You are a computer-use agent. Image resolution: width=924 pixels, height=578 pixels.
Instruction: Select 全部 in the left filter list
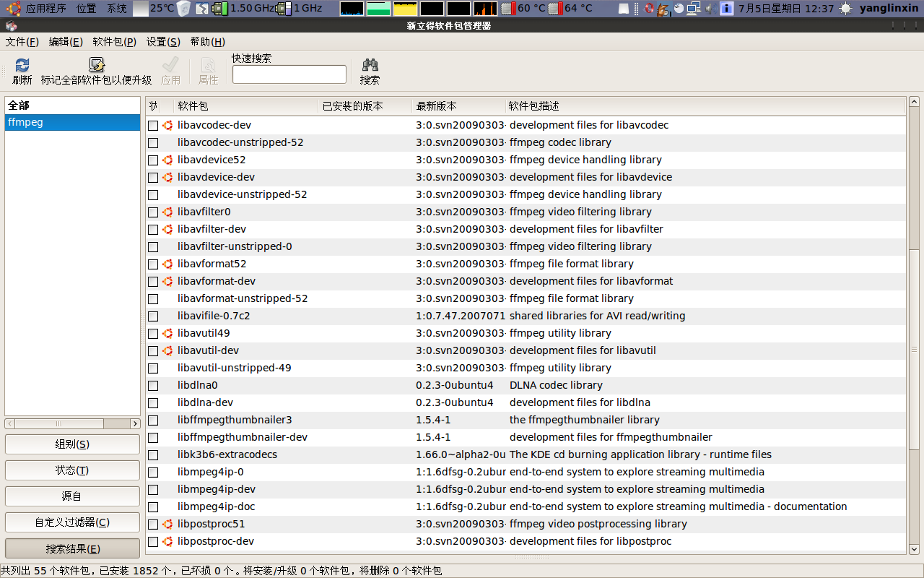point(72,105)
